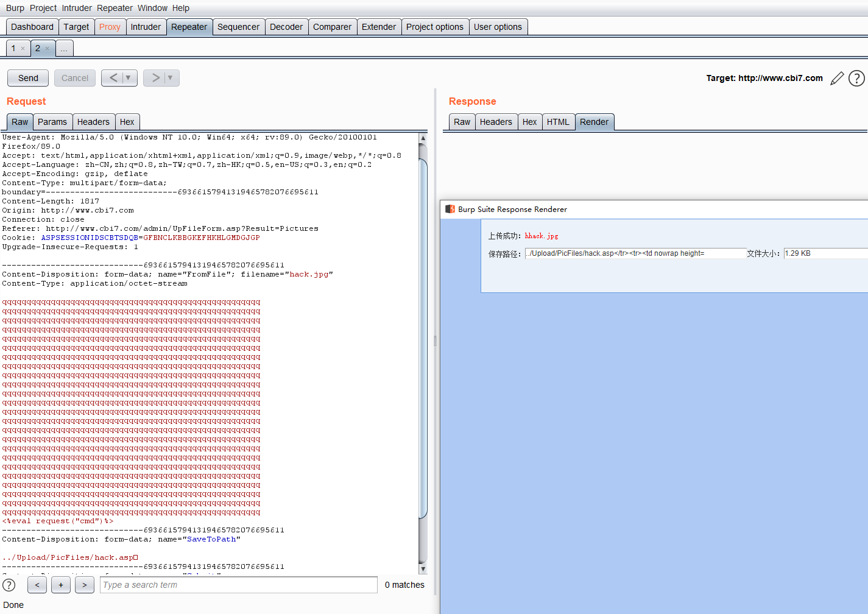Viewport: 868px width, 614px height.
Task: Open Repeater help question mark icon
Action: [856, 78]
